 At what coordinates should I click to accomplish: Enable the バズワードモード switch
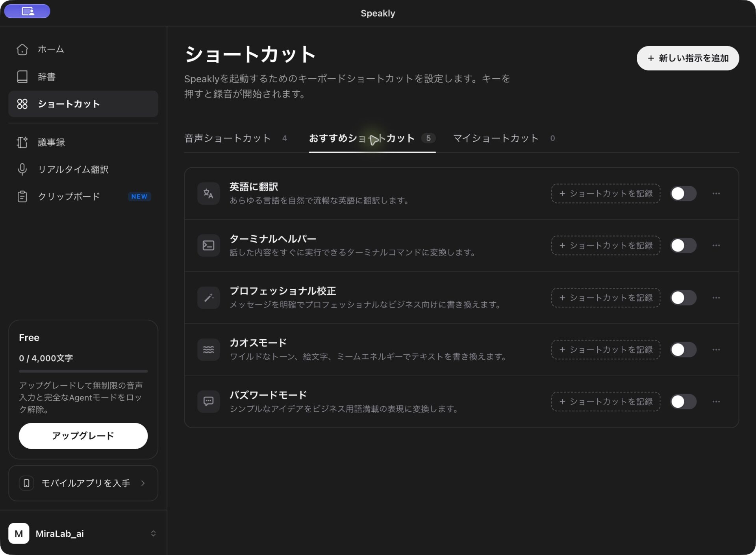coord(684,401)
